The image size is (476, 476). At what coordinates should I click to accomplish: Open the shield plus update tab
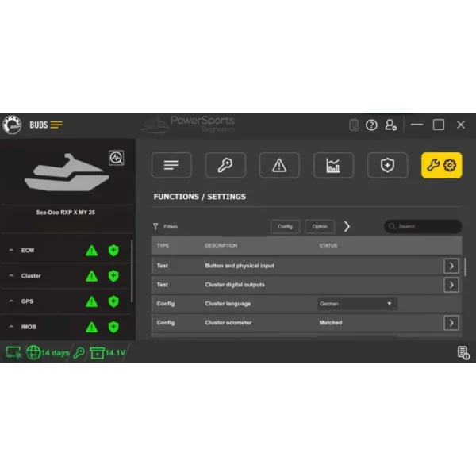387,165
